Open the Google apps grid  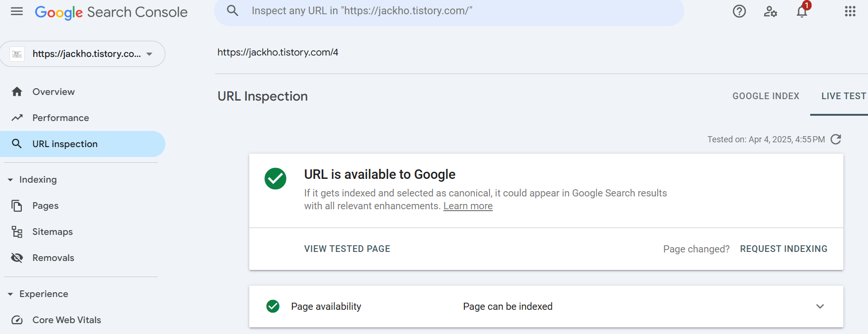point(850,11)
